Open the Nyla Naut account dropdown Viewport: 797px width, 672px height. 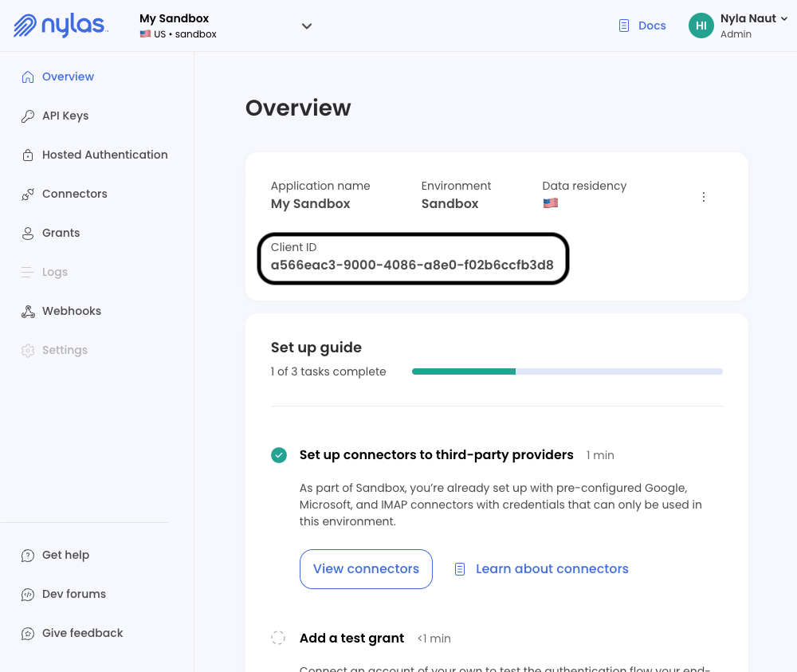tap(783, 19)
